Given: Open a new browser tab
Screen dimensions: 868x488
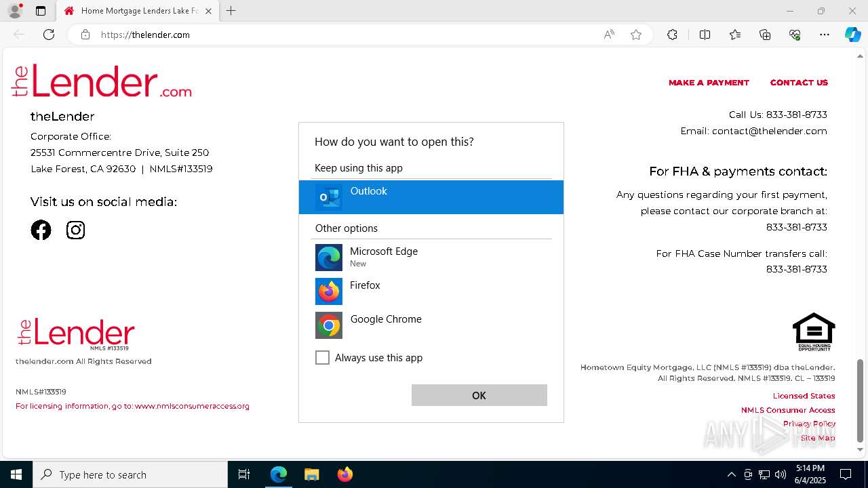Looking at the screenshot, I should pos(231,11).
